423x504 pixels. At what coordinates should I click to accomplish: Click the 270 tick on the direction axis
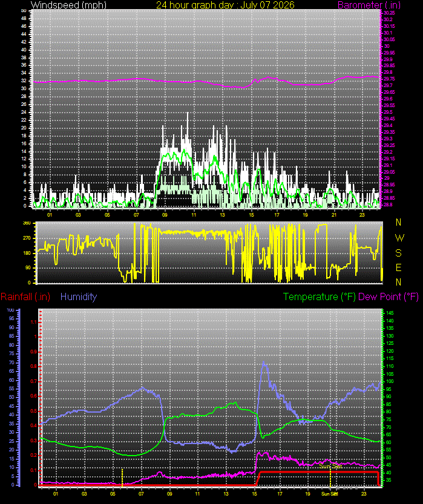click(x=27, y=238)
